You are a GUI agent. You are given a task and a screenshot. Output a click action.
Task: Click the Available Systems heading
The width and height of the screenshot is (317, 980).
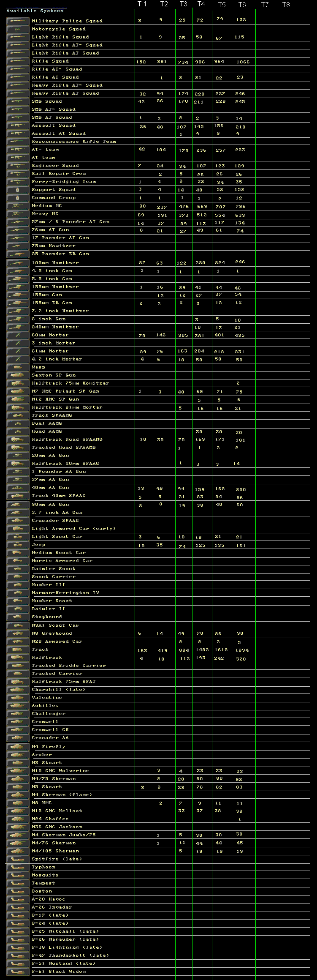[x=35, y=11]
